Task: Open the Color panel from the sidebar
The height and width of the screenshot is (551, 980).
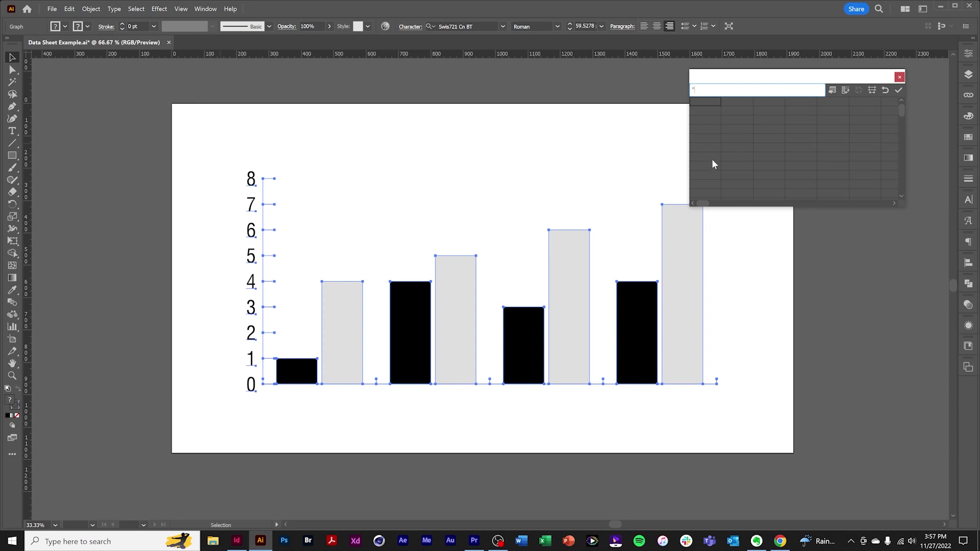Action: click(x=968, y=116)
